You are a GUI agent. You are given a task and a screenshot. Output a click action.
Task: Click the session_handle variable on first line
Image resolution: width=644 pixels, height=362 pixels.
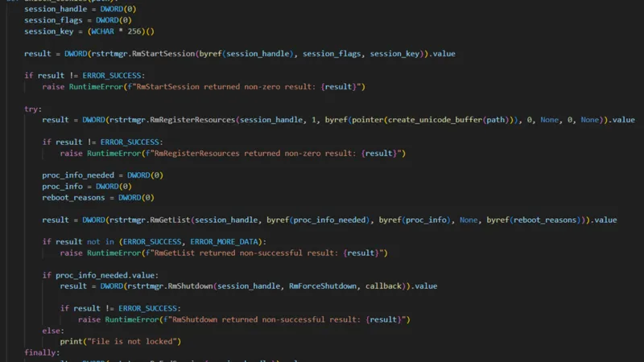coord(56,9)
